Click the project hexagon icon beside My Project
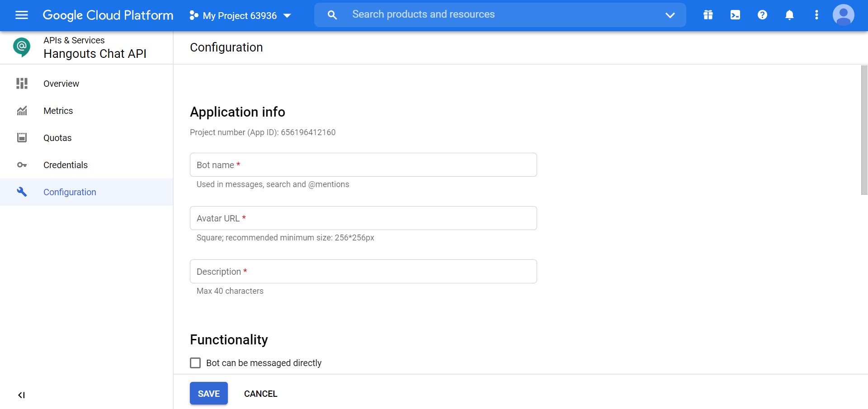This screenshot has width=868, height=409. coord(193,16)
